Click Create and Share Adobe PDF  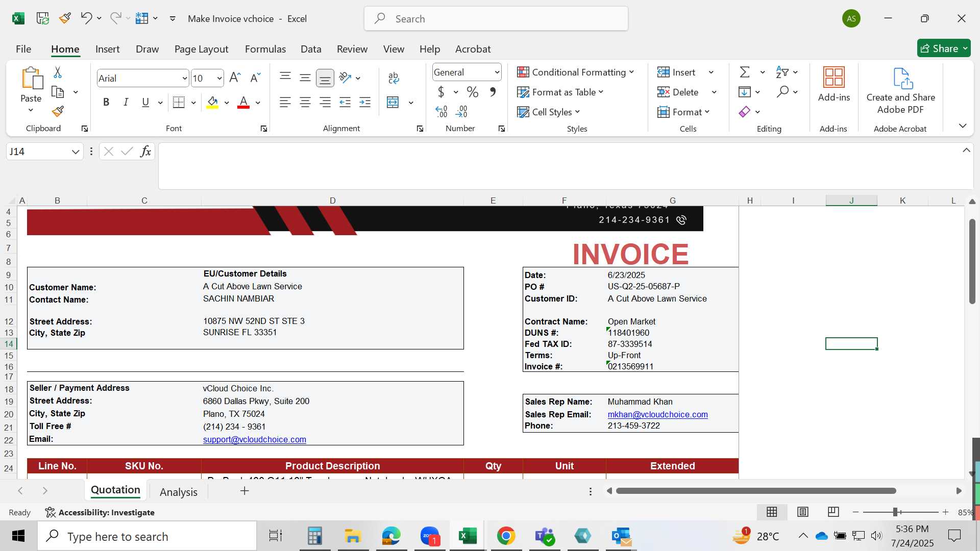click(x=901, y=91)
